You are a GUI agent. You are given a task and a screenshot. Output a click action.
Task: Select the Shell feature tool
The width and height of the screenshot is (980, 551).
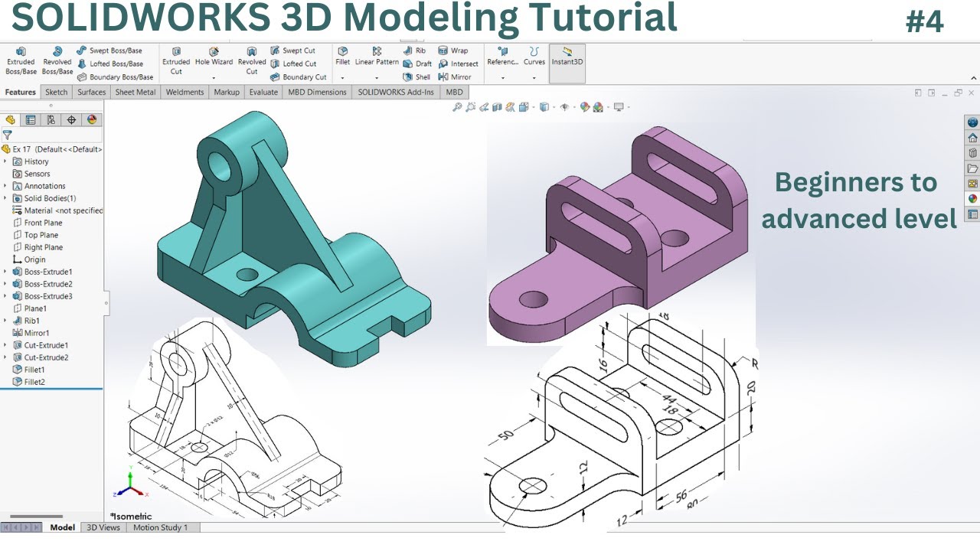[x=416, y=77]
